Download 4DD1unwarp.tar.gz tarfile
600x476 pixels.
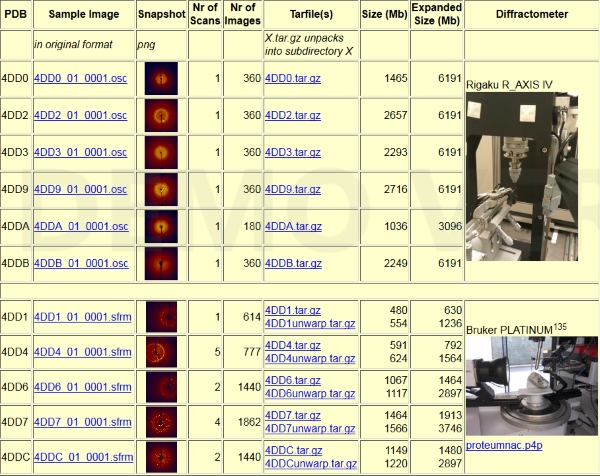point(310,324)
